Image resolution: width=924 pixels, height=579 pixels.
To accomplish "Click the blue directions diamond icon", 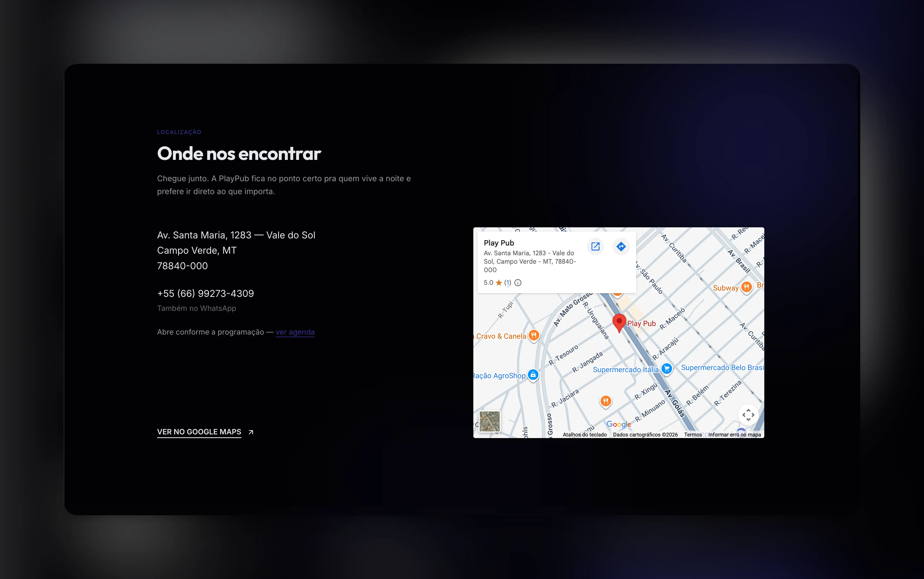I will tap(621, 246).
